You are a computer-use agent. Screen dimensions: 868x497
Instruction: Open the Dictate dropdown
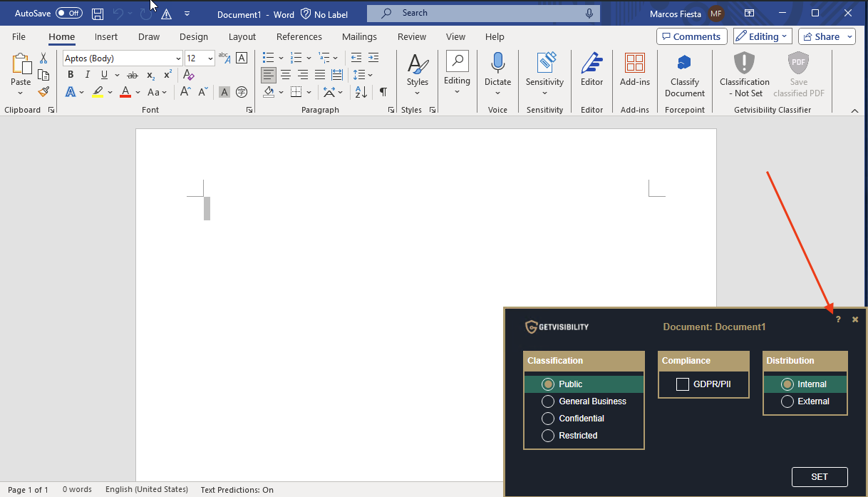point(497,93)
